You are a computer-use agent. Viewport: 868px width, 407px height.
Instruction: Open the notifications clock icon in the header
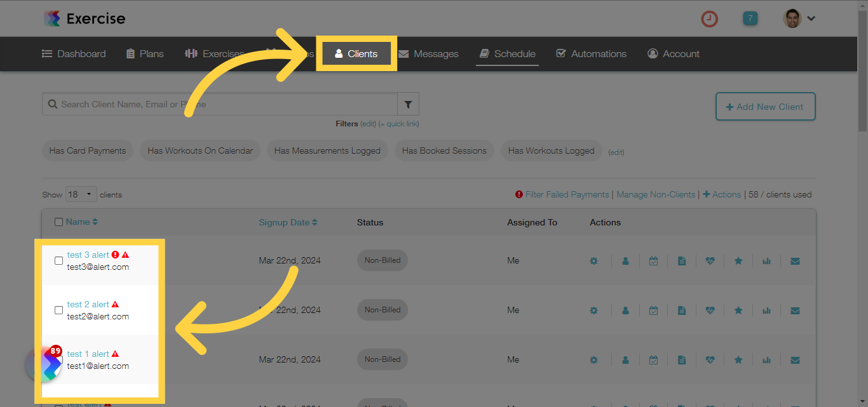pos(709,18)
